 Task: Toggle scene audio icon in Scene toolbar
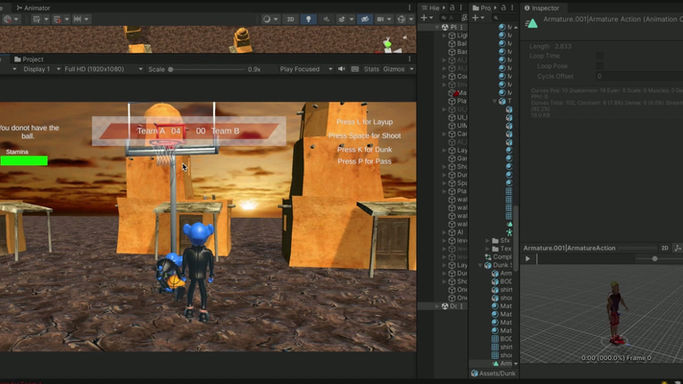click(326, 19)
